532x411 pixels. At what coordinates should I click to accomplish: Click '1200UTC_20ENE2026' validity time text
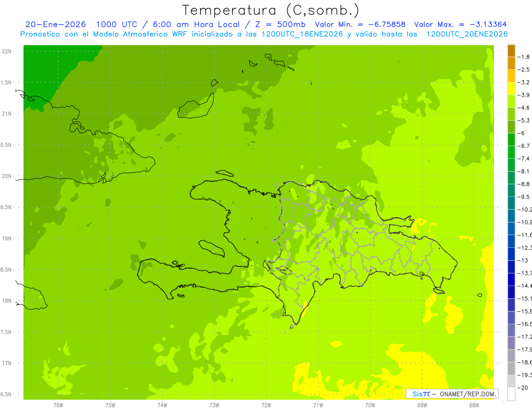coord(467,34)
